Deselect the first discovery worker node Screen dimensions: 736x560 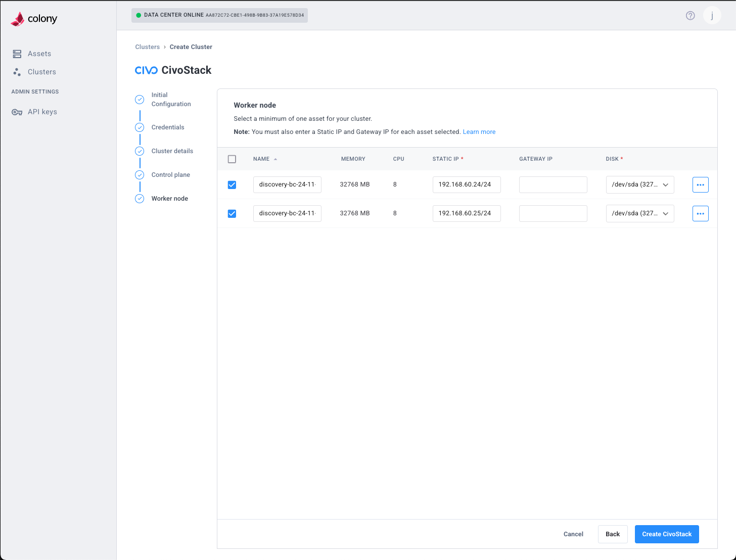pyautogui.click(x=232, y=184)
